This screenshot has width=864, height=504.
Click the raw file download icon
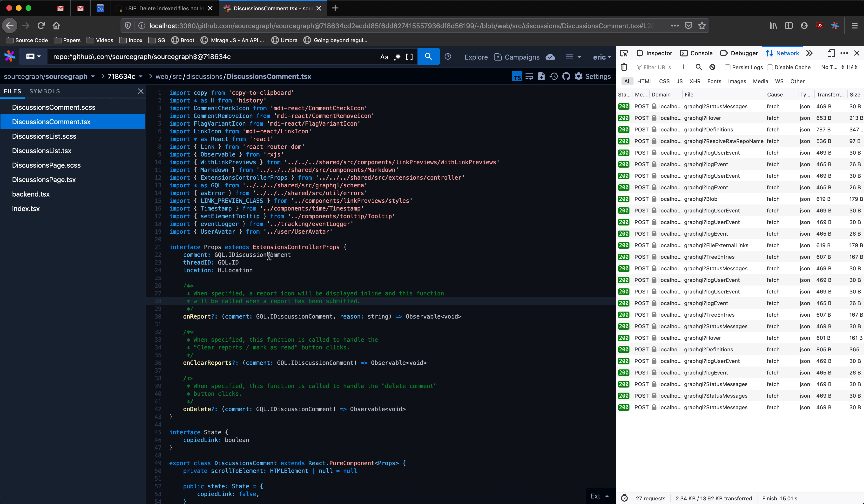541,76
